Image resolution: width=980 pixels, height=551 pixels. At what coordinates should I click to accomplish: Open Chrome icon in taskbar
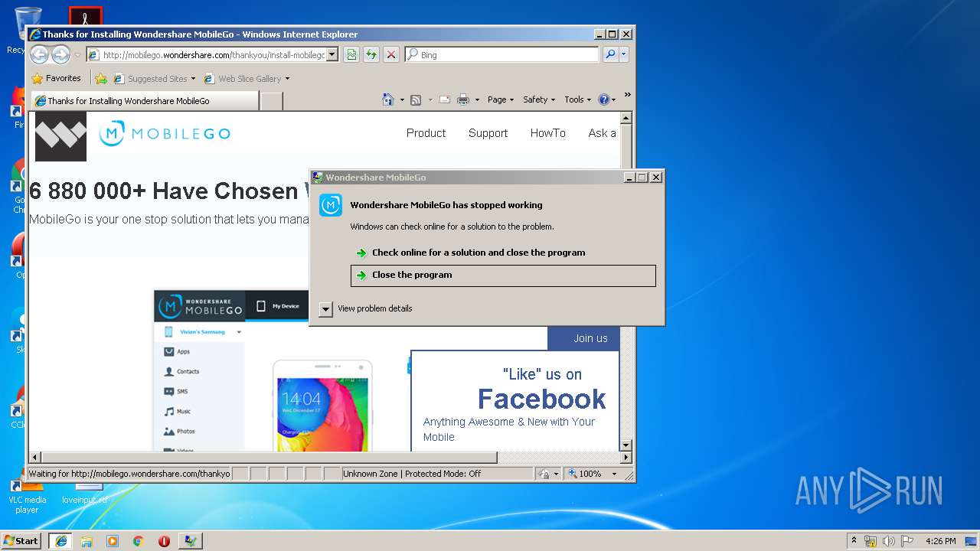(x=138, y=541)
